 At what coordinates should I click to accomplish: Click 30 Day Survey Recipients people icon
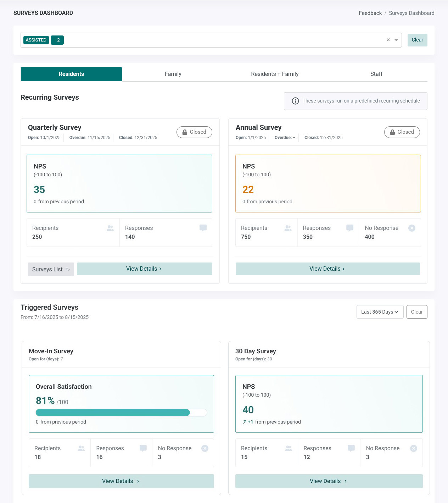289,448
